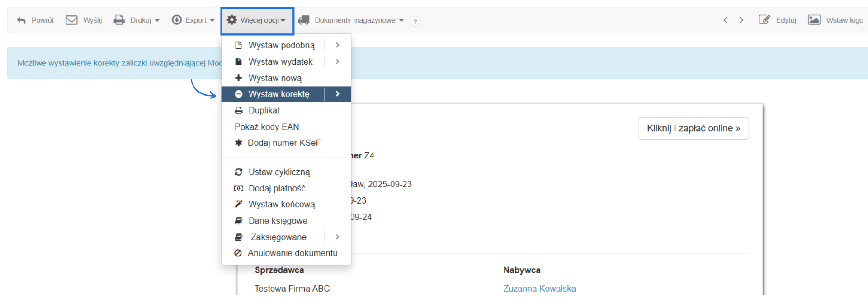868x298 pixels.
Task: Select Dodaj numer KSeF menu entry
Action: (x=284, y=143)
